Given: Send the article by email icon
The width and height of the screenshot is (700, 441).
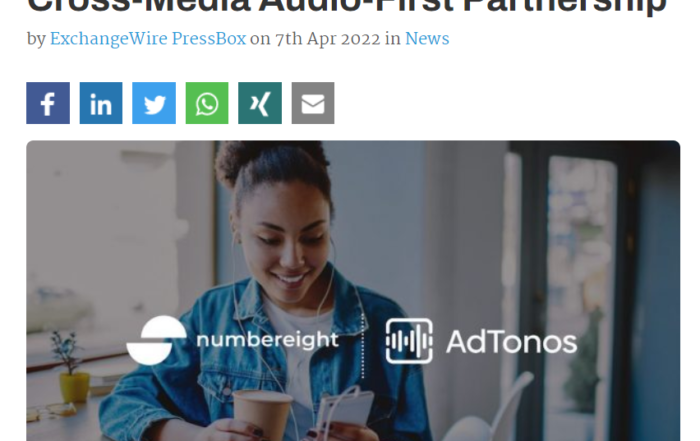Looking at the screenshot, I should pos(313,103).
